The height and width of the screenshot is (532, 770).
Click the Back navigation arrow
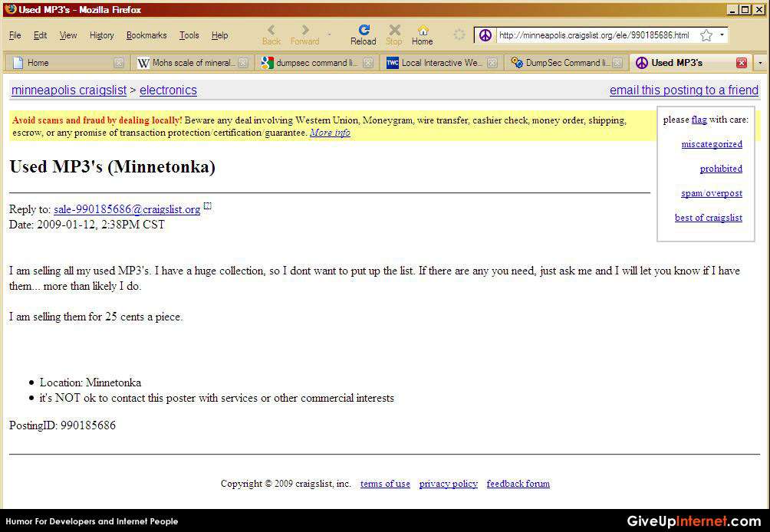(x=271, y=34)
